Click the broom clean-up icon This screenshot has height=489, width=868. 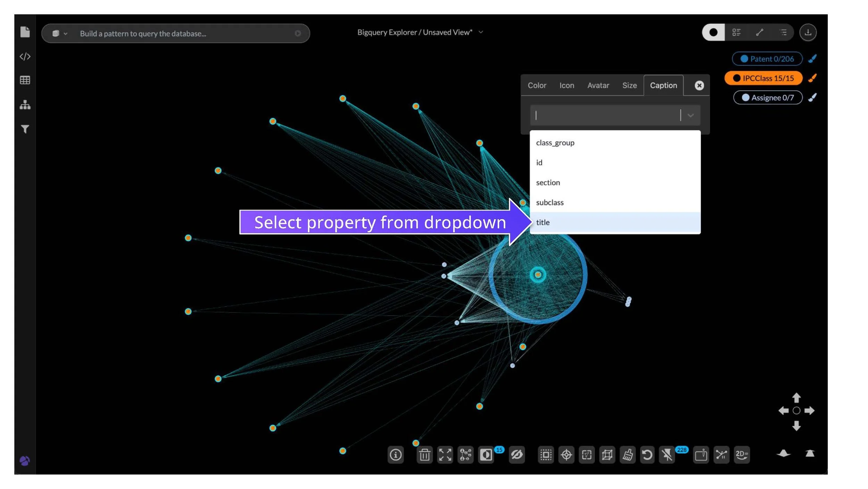click(627, 455)
